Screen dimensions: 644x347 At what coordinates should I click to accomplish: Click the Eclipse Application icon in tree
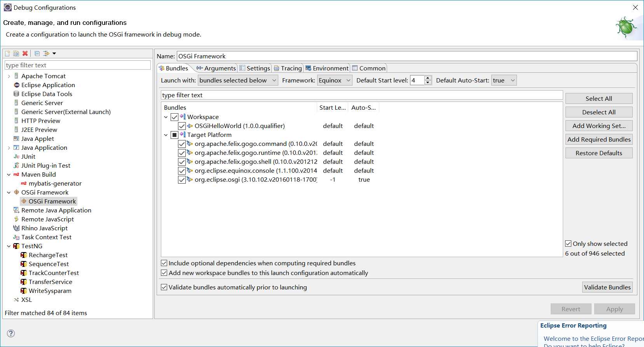(16, 85)
